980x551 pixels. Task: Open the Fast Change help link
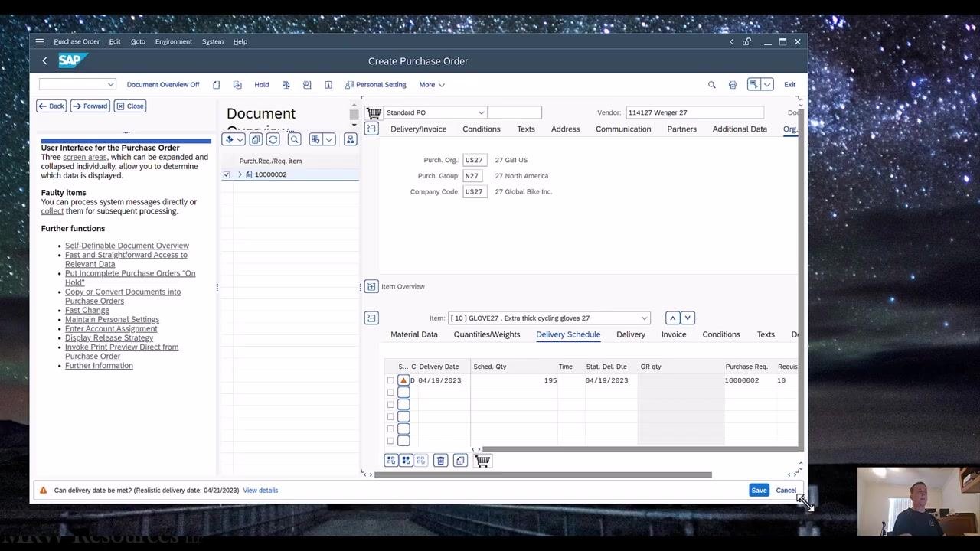pyautogui.click(x=87, y=311)
